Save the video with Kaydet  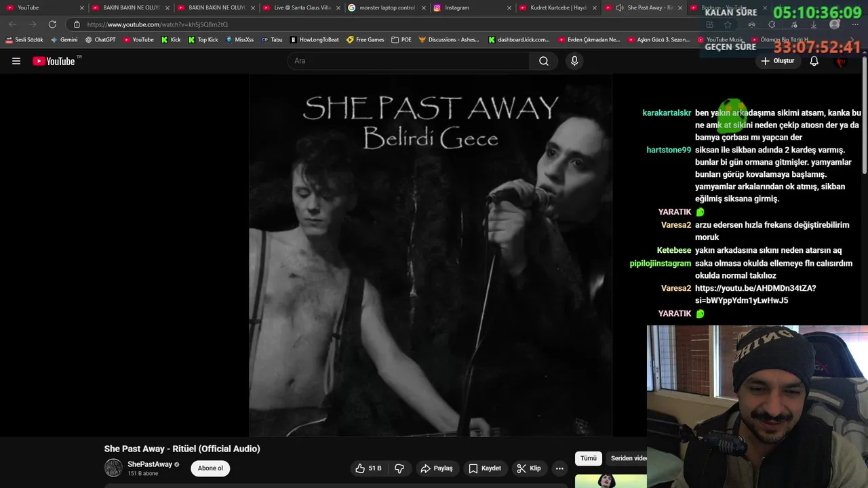click(x=485, y=468)
